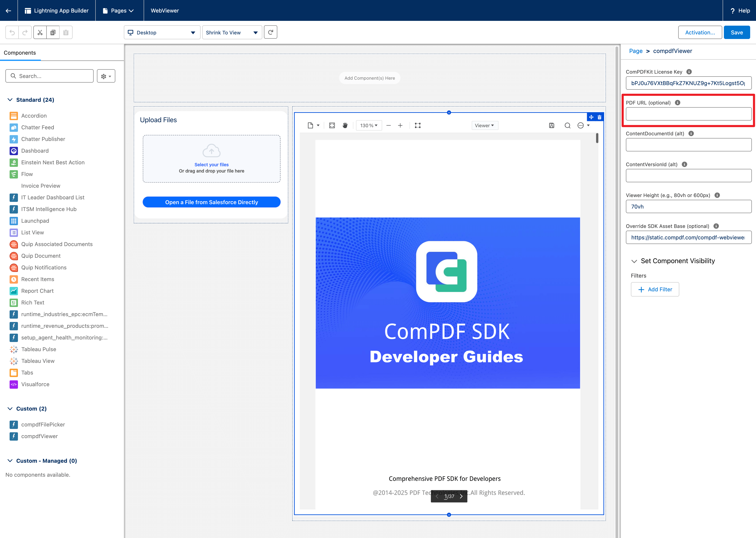Click the copy component icon
756x538 pixels.
coord(53,33)
